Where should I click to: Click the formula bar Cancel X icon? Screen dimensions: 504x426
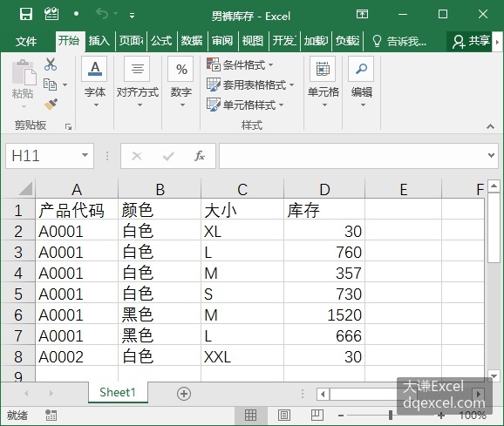click(137, 156)
